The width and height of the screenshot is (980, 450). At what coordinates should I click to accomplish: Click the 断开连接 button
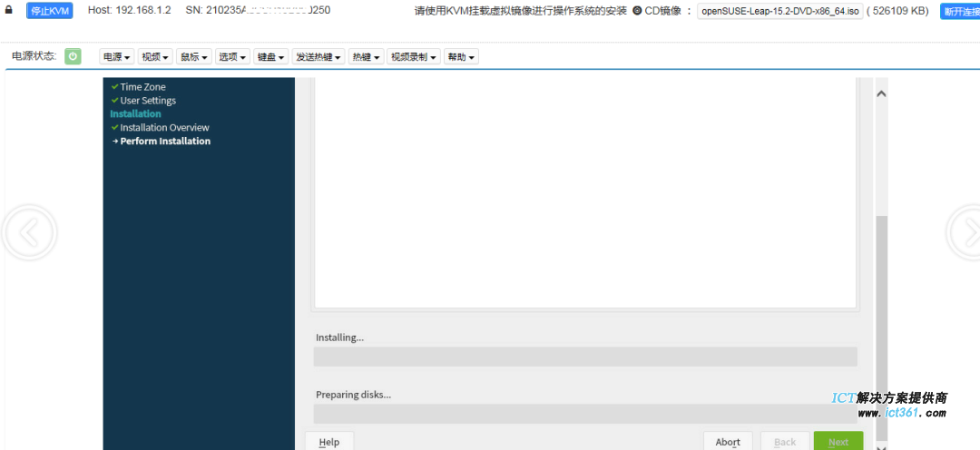tap(960, 11)
